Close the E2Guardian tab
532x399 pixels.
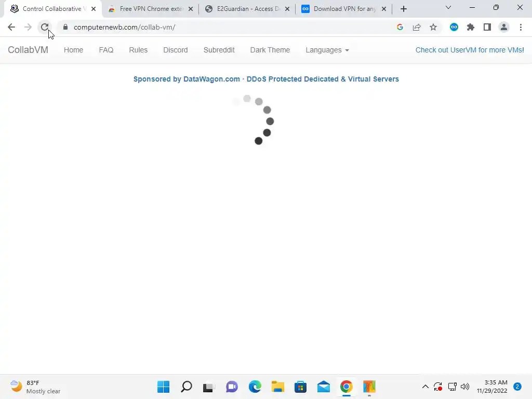(287, 9)
